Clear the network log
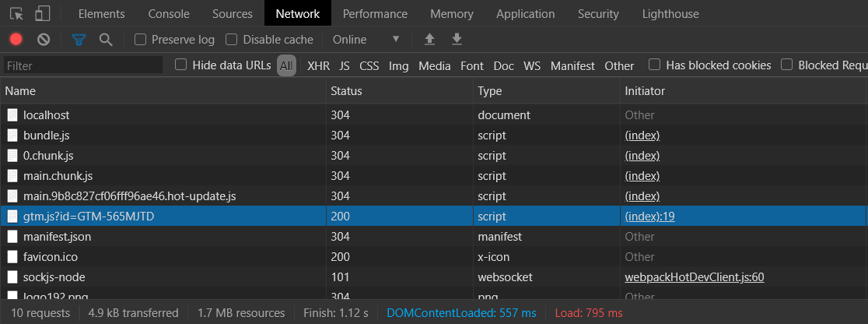868x324 pixels. (44, 39)
